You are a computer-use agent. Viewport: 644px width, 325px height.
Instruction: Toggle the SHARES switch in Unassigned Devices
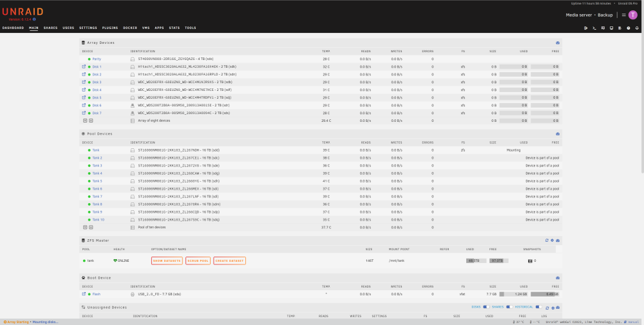(x=509, y=307)
